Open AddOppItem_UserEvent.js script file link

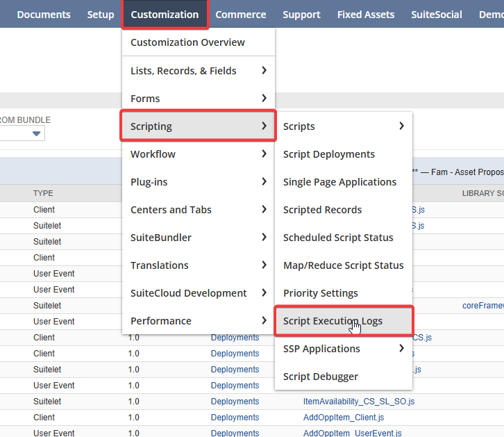[352, 433]
